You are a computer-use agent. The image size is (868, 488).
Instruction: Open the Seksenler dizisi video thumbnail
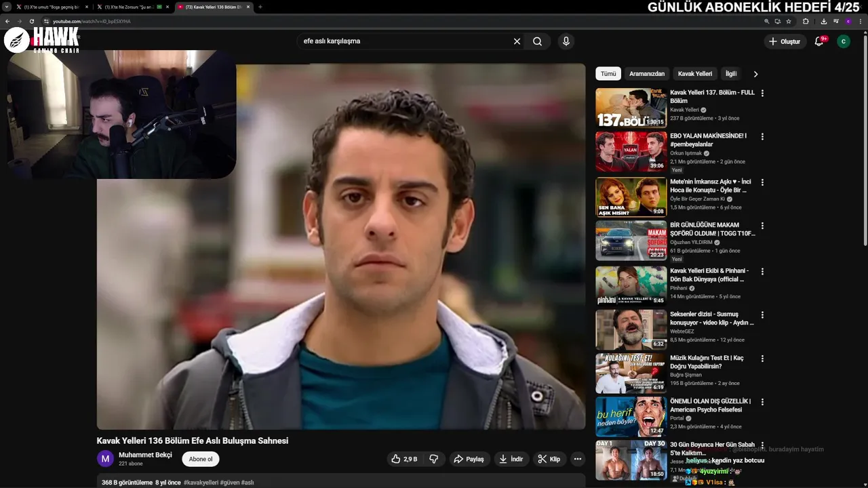[x=631, y=329]
